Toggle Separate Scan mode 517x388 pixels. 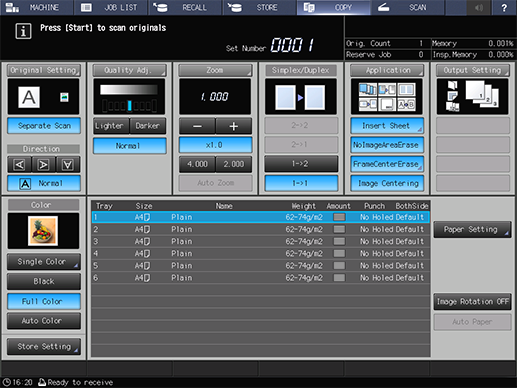(44, 126)
